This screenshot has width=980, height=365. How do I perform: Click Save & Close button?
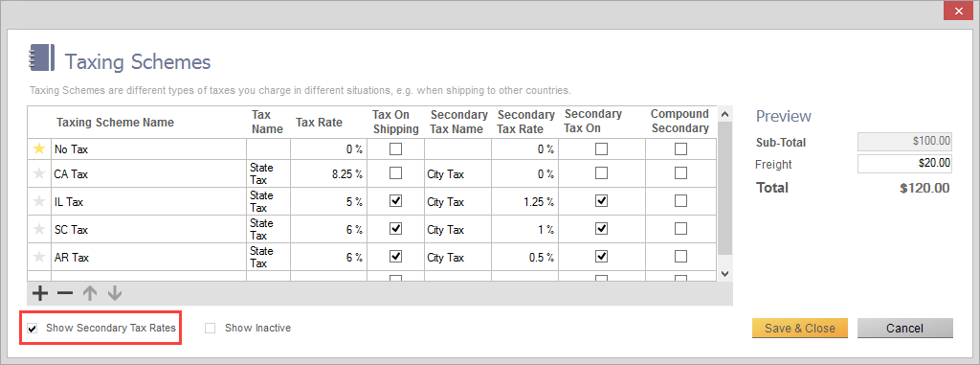800,328
